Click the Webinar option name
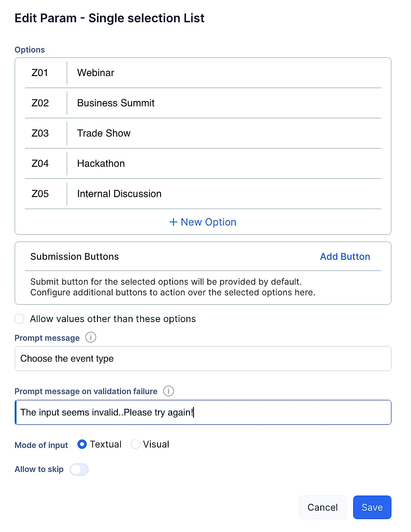The image size is (411, 532). point(96,73)
